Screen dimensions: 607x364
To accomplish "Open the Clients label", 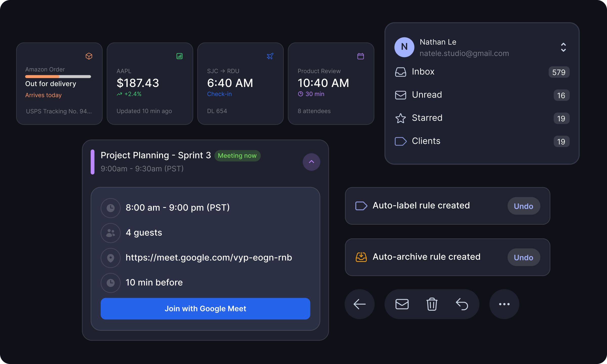I will click(x=482, y=141).
